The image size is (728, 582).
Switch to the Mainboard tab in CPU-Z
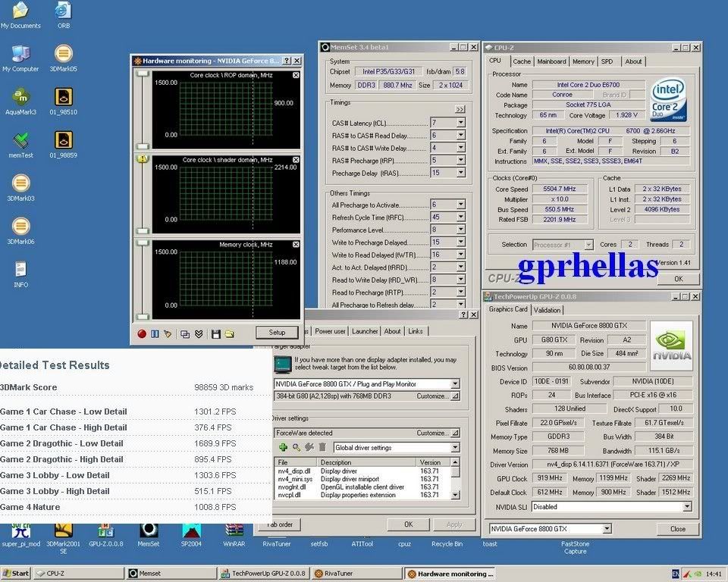(551, 61)
